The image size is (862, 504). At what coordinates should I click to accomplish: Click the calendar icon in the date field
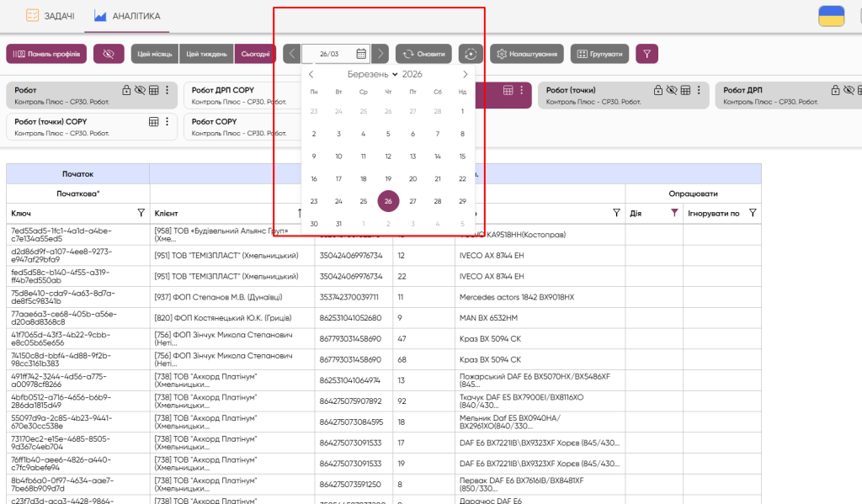[x=361, y=54]
